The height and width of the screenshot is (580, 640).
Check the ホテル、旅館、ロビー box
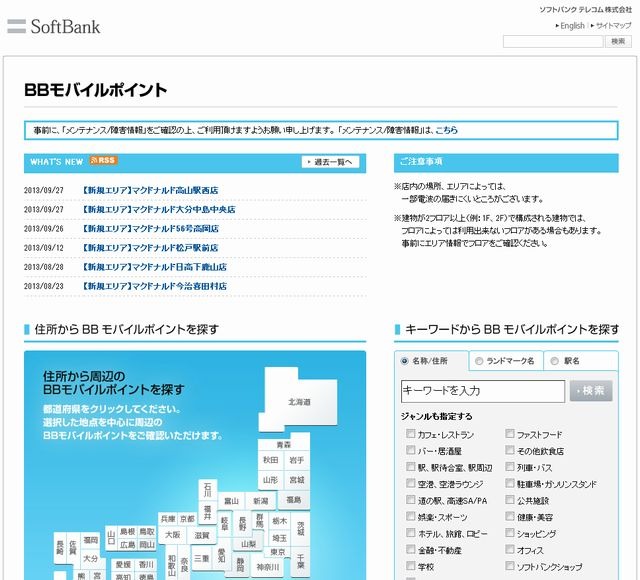click(x=411, y=533)
